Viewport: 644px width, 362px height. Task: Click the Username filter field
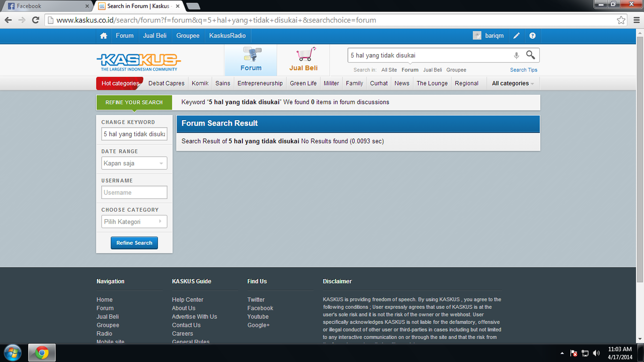pos(134,193)
